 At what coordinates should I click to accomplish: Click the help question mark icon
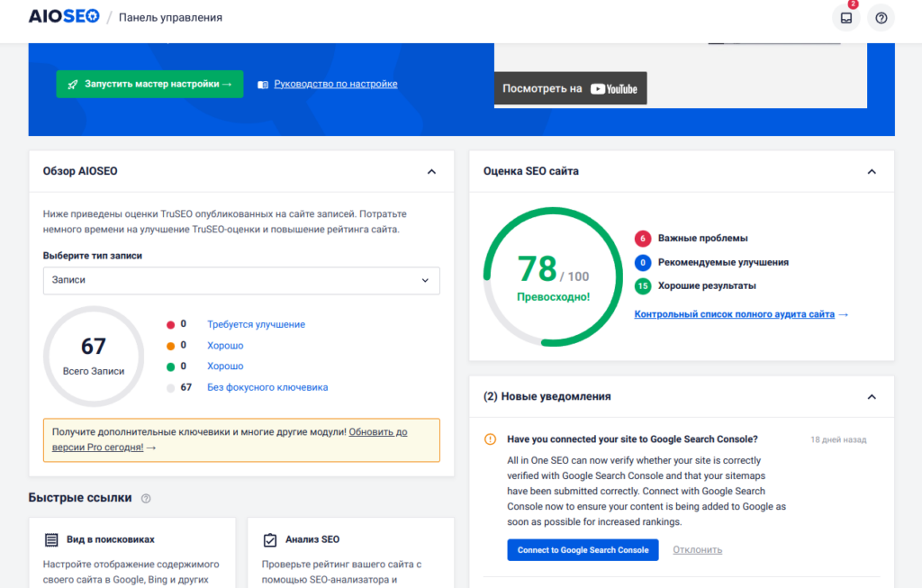[x=881, y=18]
